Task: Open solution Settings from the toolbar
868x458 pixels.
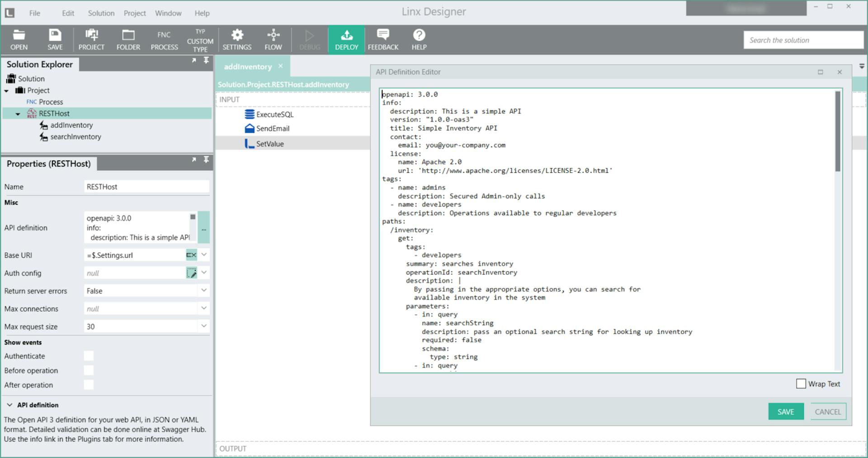Action: (x=237, y=39)
